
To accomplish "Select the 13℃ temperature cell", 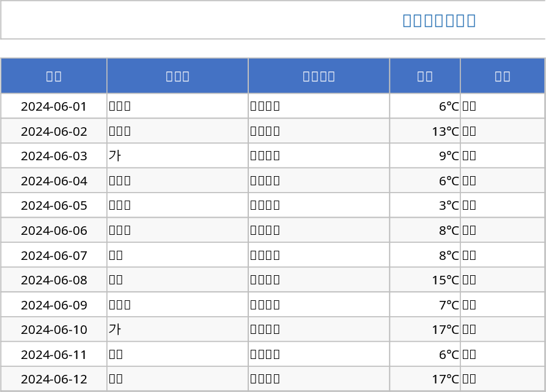I will tap(425, 131).
